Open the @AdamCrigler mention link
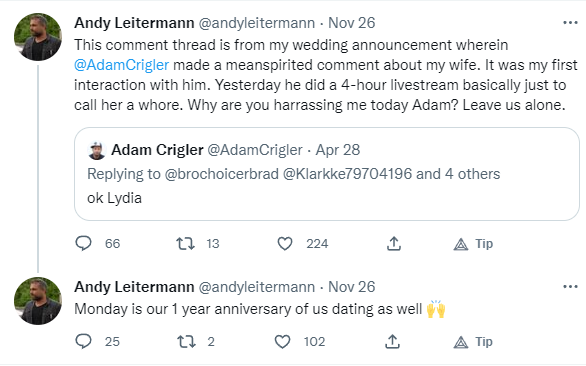This screenshot has width=586, height=366. (x=121, y=65)
